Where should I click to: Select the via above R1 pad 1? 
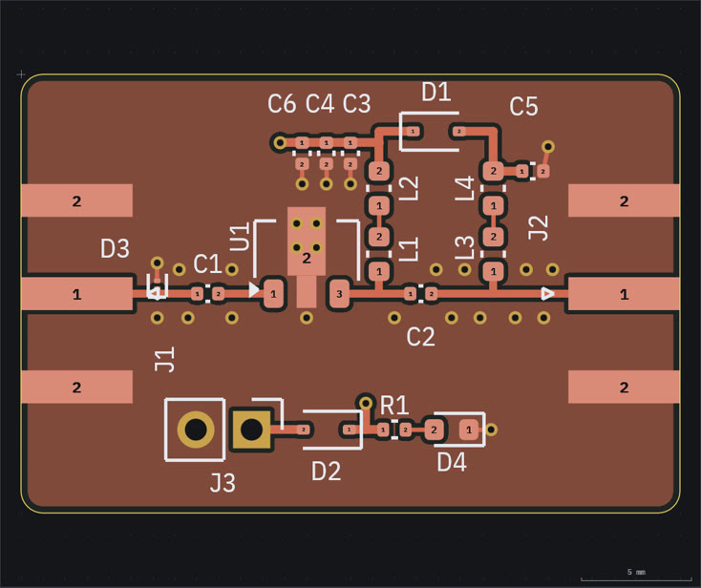pyautogui.click(x=366, y=403)
